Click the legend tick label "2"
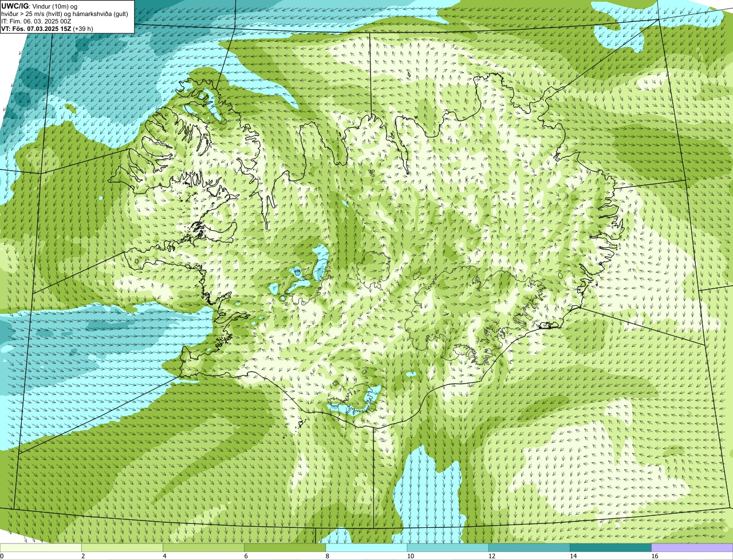The height and width of the screenshot is (560, 733). click(83, 556)
